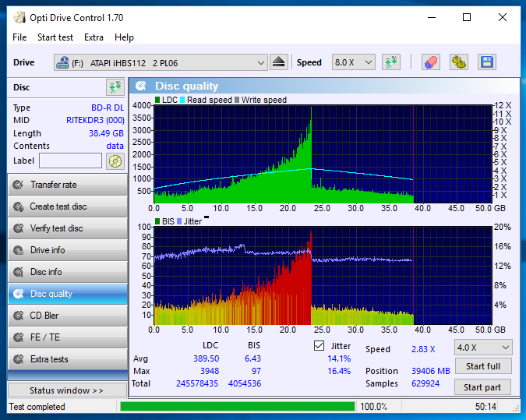Screen dimensions: 526x420
Task: Switch to FE / TE panel
Action: pyautogui.click(x=68, y=337)
